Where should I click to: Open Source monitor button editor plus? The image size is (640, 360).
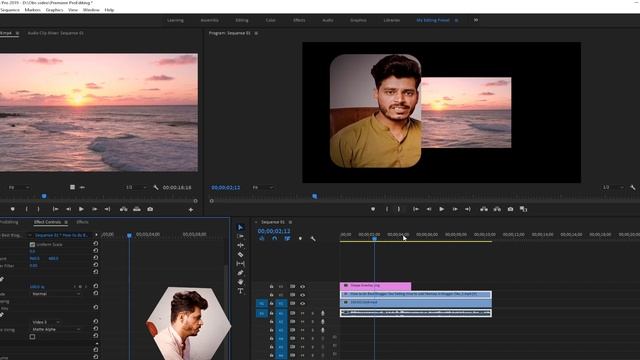(191, 209)
